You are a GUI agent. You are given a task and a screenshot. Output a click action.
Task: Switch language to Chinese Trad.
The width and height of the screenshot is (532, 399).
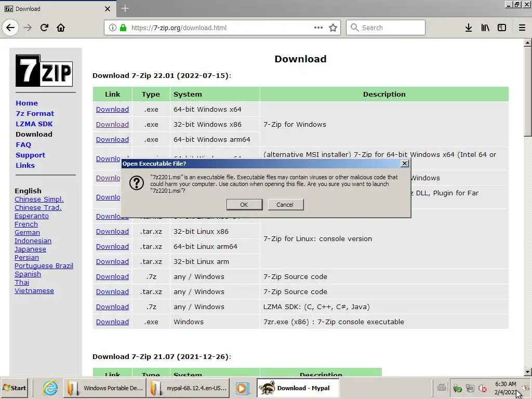coord(38,208)
